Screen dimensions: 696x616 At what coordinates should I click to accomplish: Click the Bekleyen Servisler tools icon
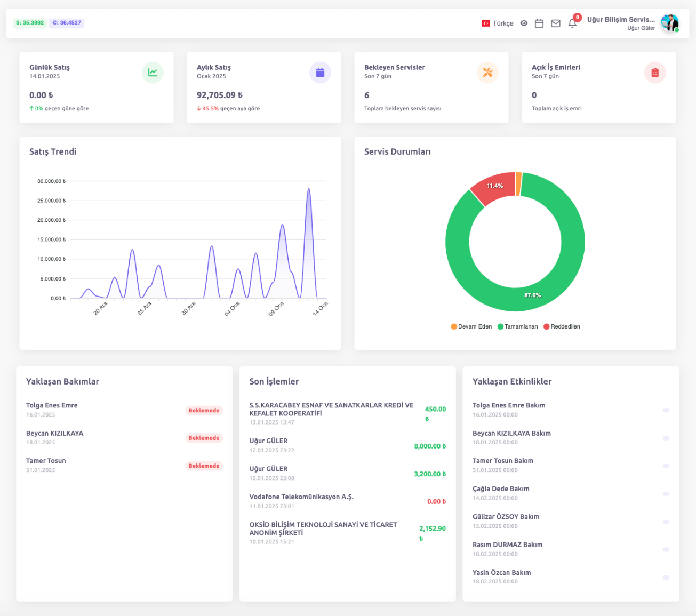tap(487, 73)
